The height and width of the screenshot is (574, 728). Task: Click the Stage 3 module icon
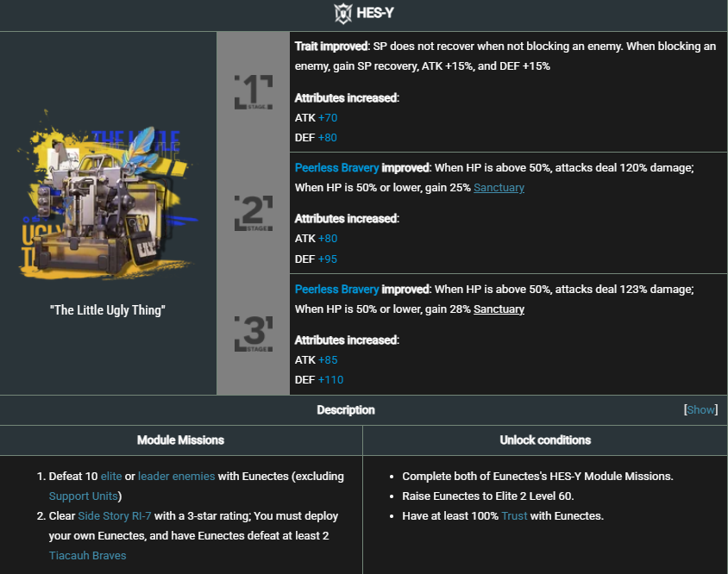(x=253, y=334)
